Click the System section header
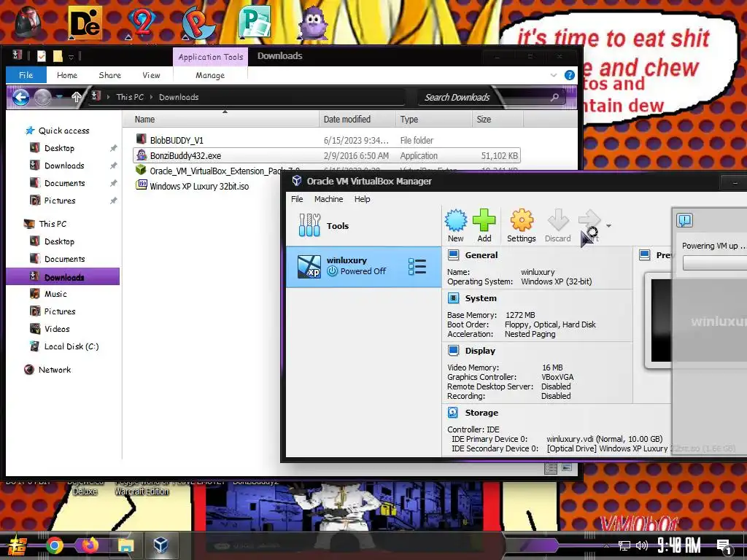This screenshot has width=747, height=560. [481, 298]
